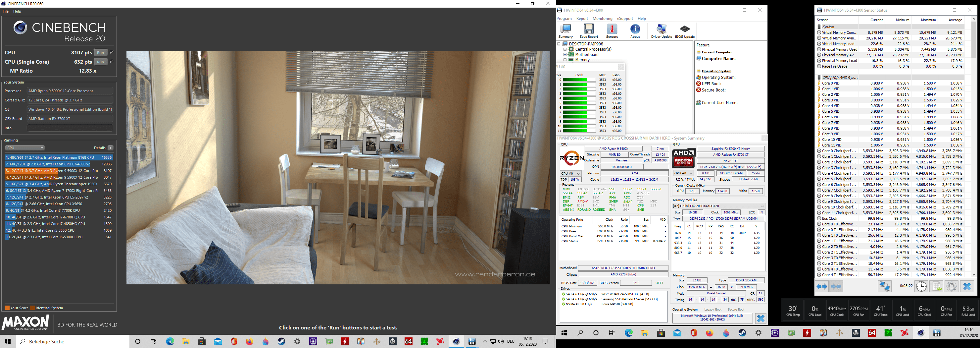Click the About info icon in HWiNFO64
Image resolution: width=980 pixels, height=348 pixels.
pos(635,31)
